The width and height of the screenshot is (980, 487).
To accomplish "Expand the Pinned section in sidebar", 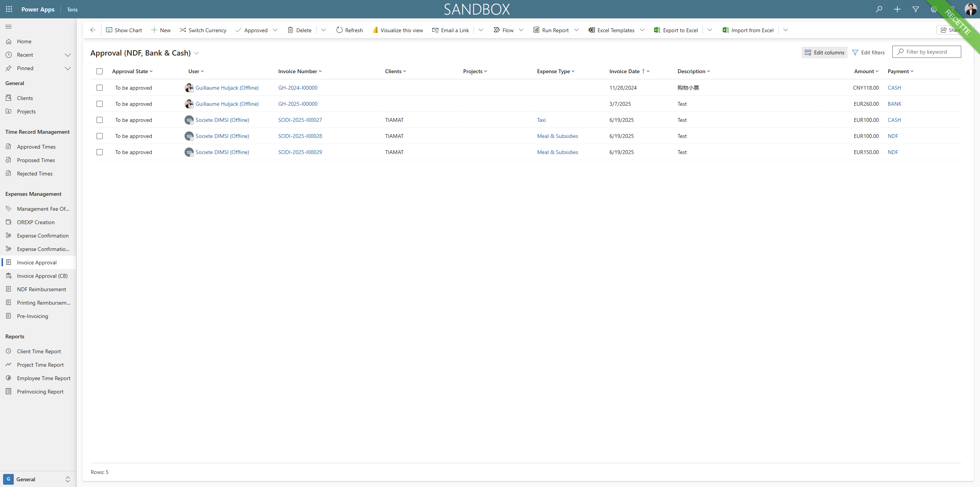I will point(68,68).
